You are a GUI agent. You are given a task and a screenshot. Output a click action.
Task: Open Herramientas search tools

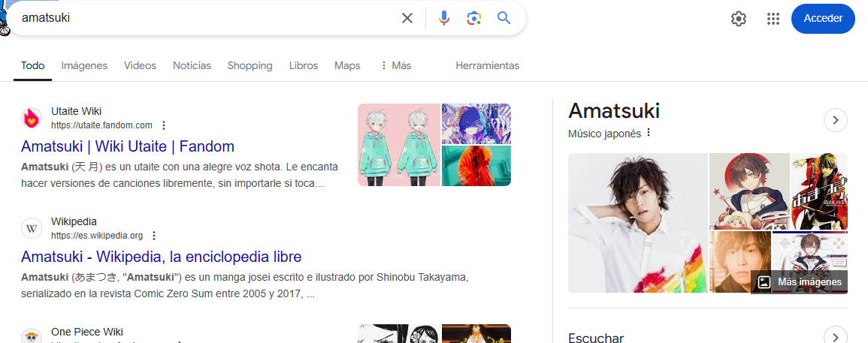[487, 66]
